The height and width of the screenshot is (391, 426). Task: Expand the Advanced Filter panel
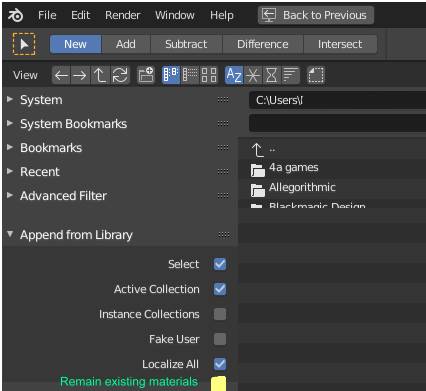pyautogui.click(x=10, y=195)
